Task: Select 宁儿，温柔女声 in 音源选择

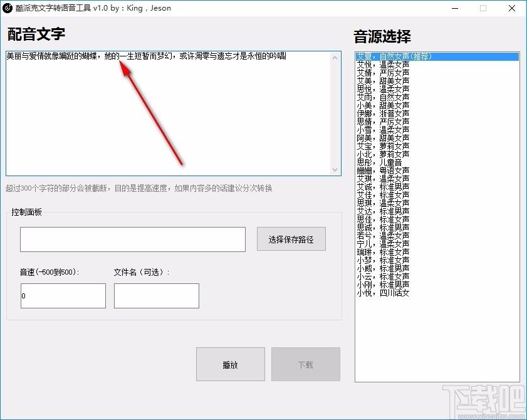Action: (437, 244)
